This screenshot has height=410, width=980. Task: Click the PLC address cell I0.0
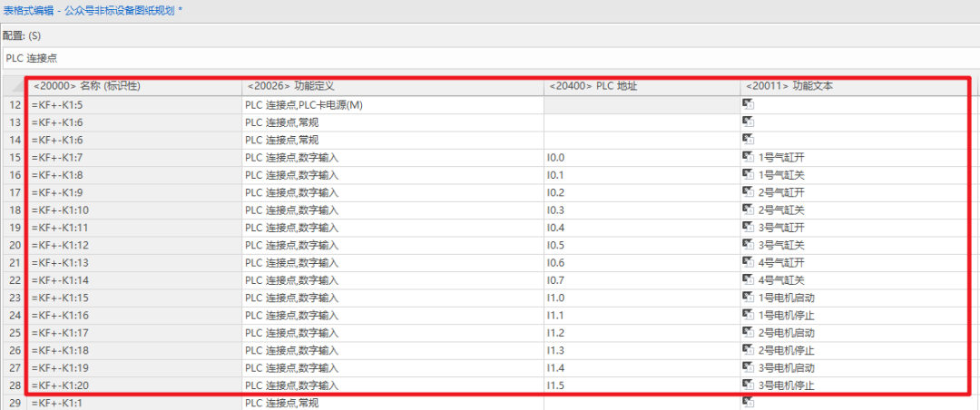(x=642, y=158)
